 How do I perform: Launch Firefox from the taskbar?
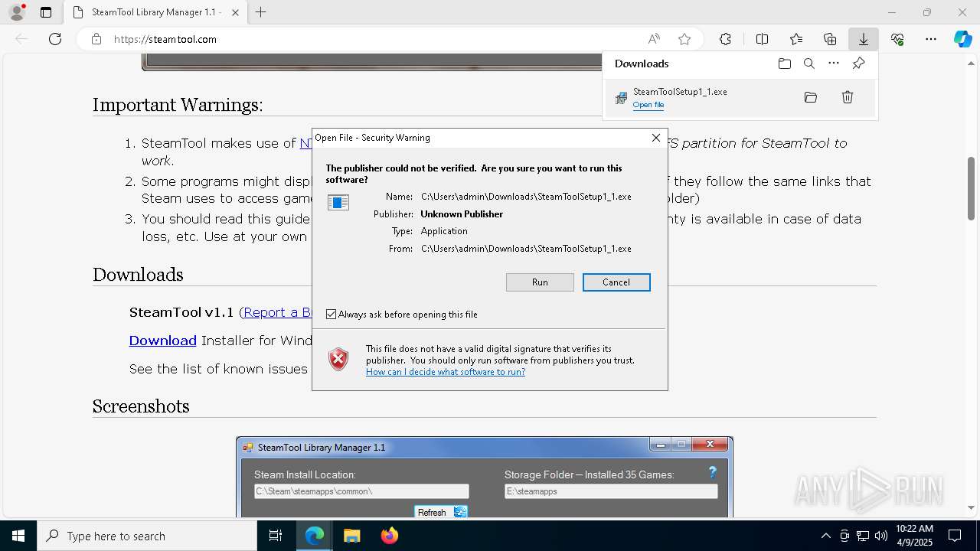point(389,536)
